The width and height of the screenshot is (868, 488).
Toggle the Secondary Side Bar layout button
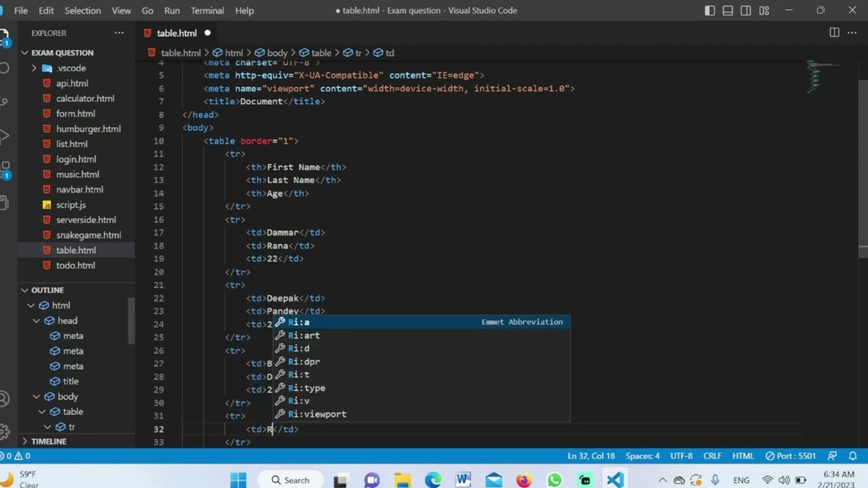click(746, 10)
